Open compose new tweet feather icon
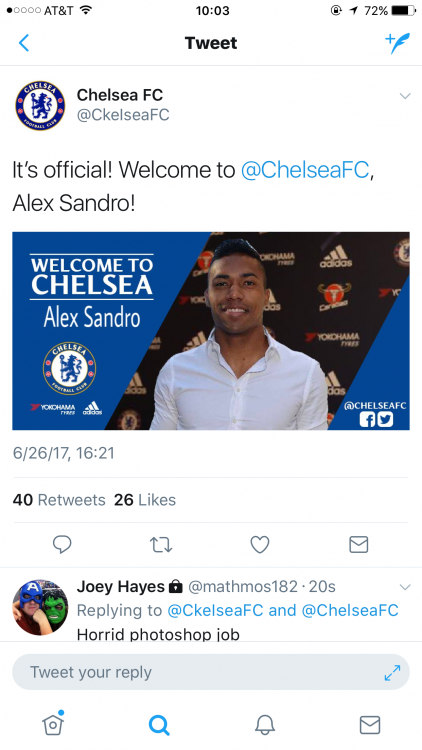The image size is (422, 750). click(398, 43)
